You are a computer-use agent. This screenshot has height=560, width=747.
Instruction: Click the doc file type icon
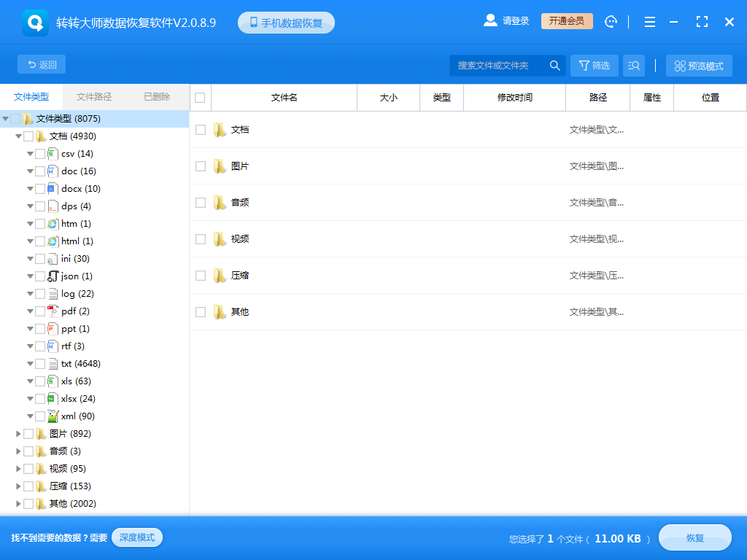pos(53,171)
